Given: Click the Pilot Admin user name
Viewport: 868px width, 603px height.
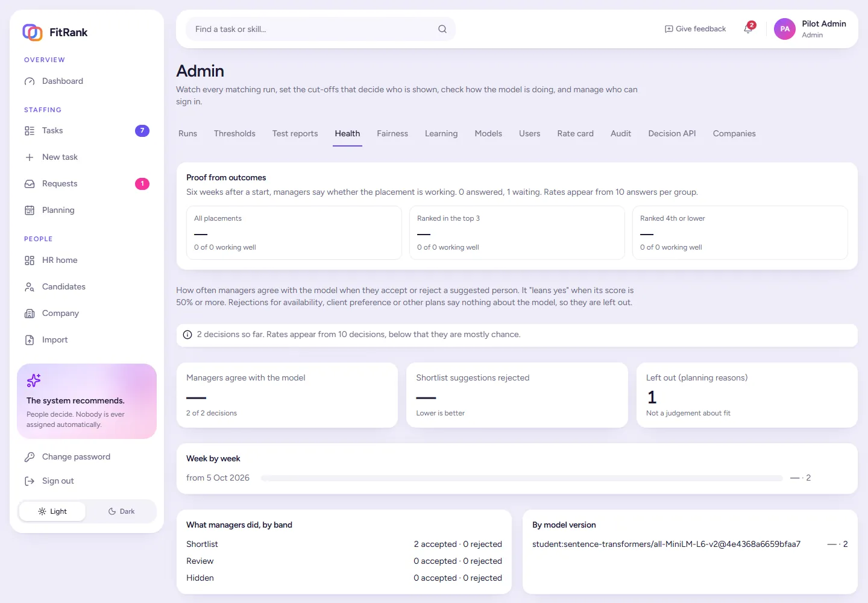Looking at the screenshot, I should point(824,24).
